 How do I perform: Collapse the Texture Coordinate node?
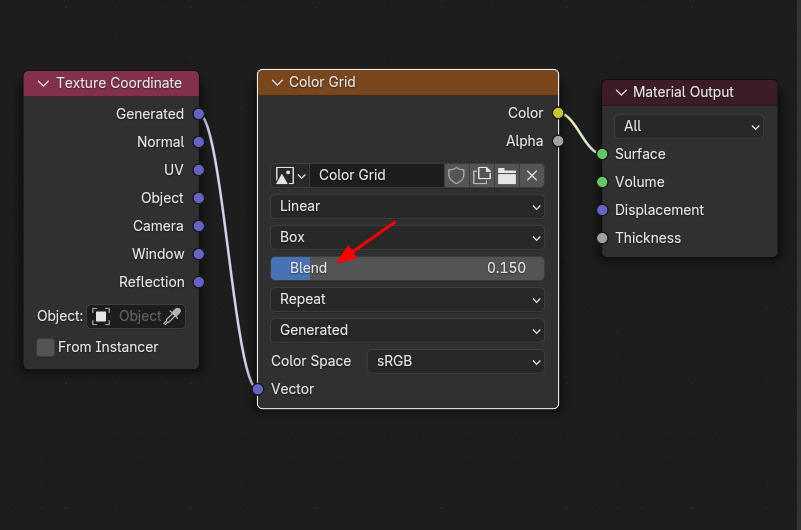click(43, 83)
